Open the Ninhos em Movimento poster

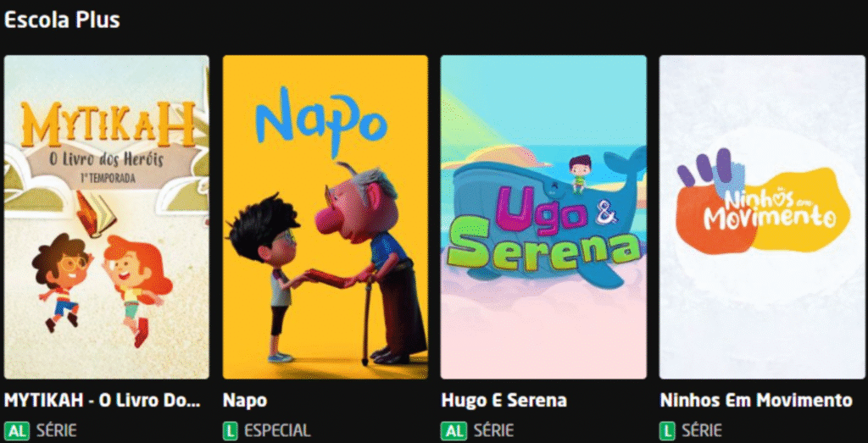point(763,217)
